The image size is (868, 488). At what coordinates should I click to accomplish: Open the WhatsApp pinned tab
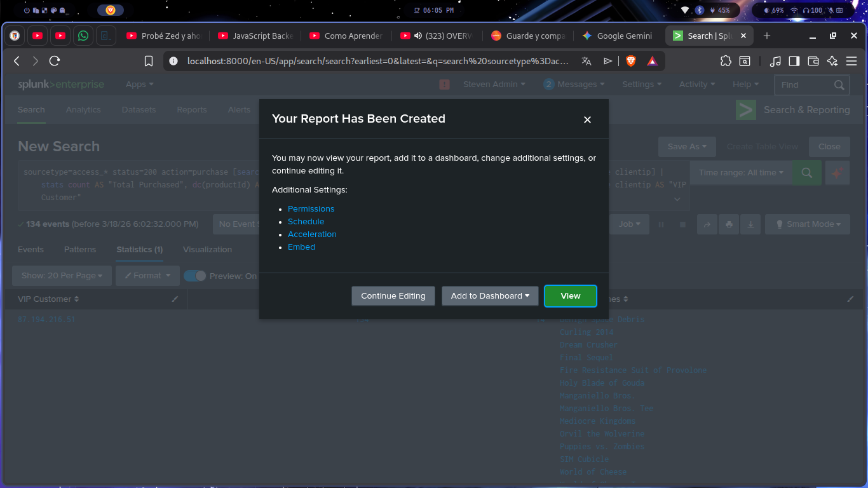pos(83,36)
